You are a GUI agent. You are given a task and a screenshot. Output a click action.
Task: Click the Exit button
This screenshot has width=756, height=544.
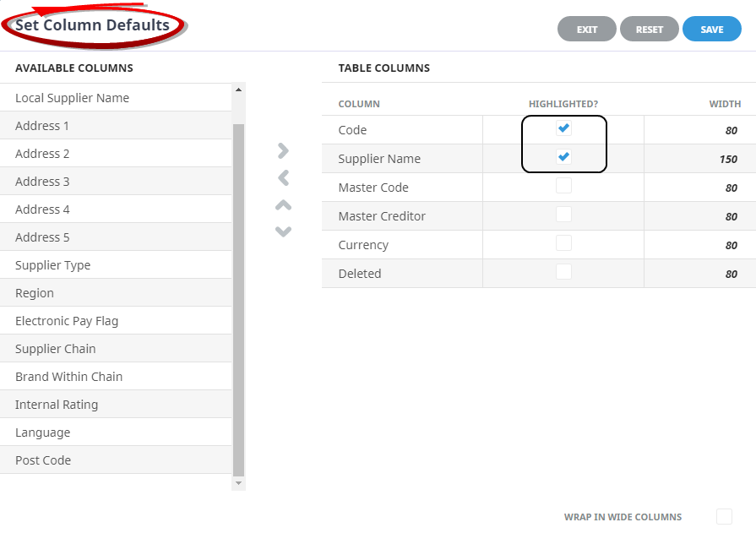coord(586,30)
